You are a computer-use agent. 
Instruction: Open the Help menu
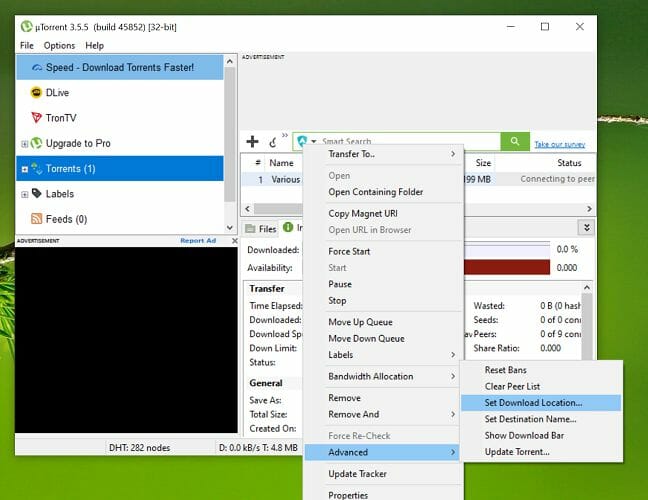click(94, 45)
